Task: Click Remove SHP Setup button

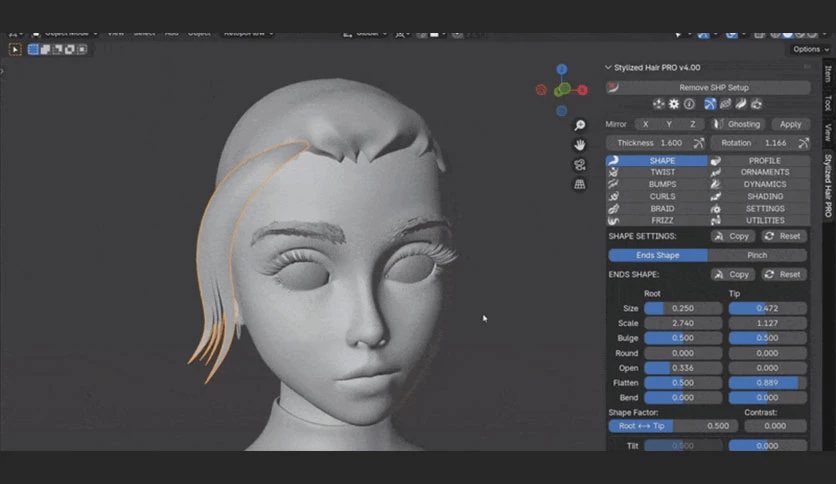Action: (708, 87)
